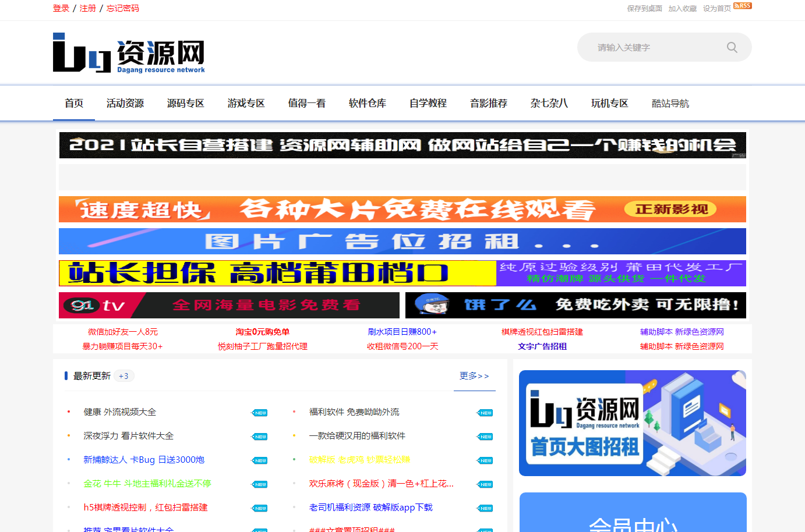Select 软件仓库 in the navigation bar
The height and width of the screenshot is (532, 805).
coord(367,103)
